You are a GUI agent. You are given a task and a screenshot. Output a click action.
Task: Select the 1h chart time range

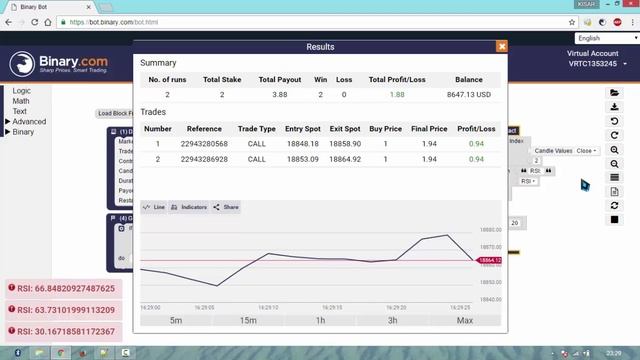(x=320, y=320)
